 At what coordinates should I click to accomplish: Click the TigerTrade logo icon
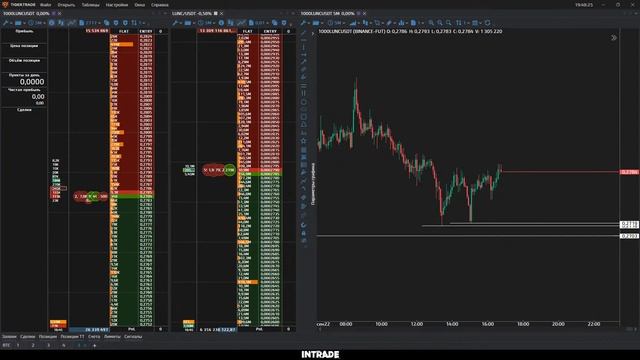5,5
